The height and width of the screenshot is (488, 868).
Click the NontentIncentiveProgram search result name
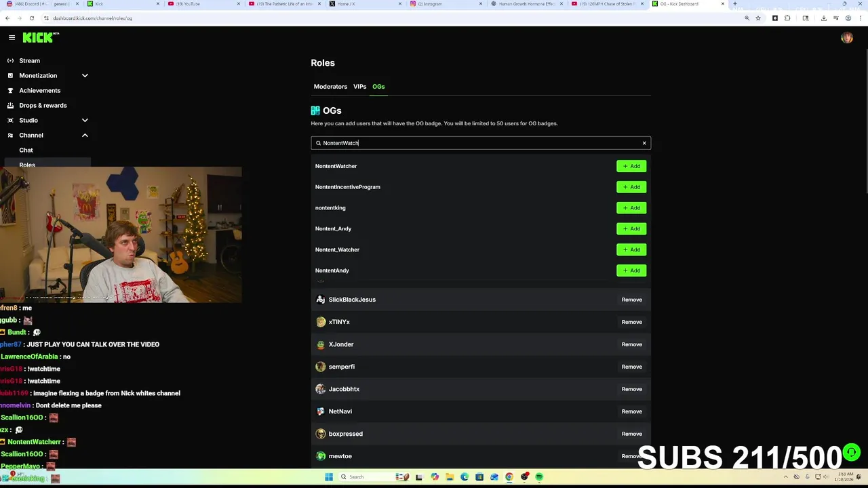[x=348, y=187]
